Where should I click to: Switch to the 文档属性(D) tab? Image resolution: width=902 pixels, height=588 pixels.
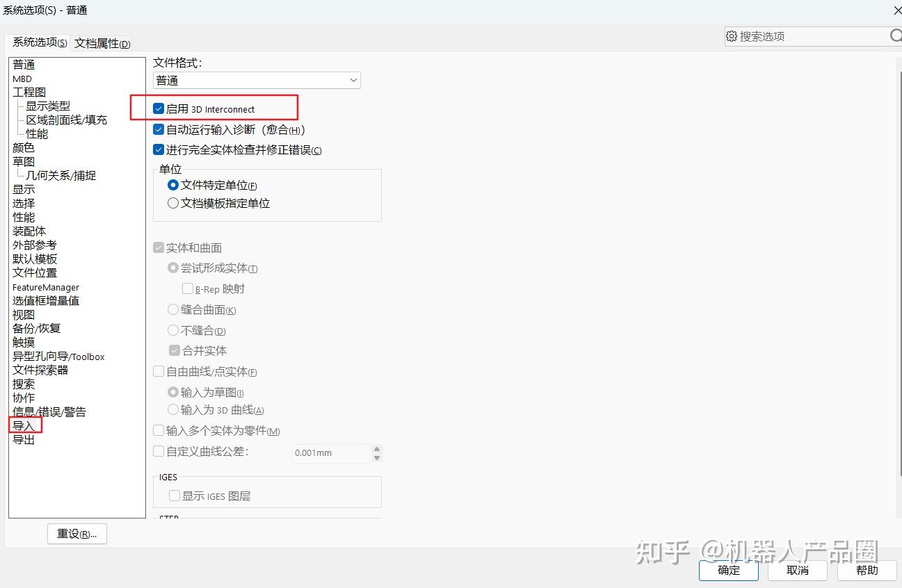point(101,43)
